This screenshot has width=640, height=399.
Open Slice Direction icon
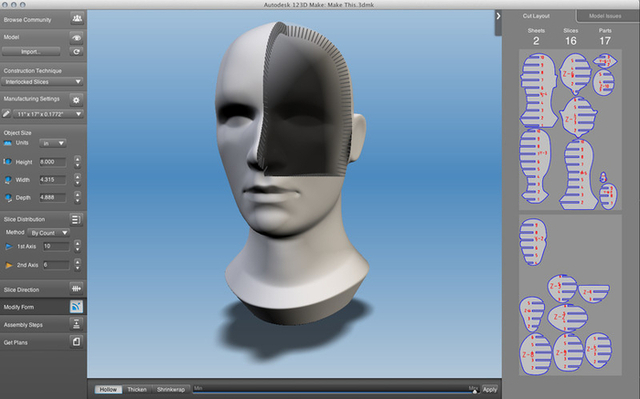(x=76, y=289)
